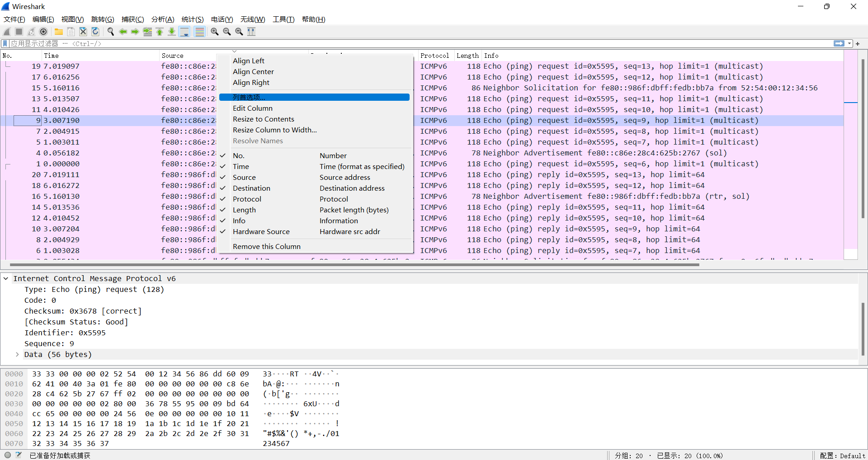868x460 pixels.
Task: Go to specified packet icon
Action: click(147, 32)
